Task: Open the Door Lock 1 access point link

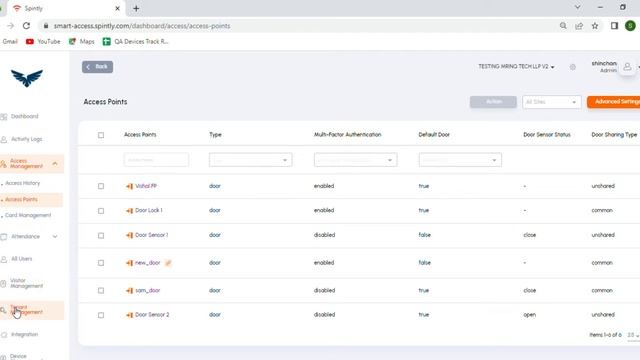Action: point(149,211)
